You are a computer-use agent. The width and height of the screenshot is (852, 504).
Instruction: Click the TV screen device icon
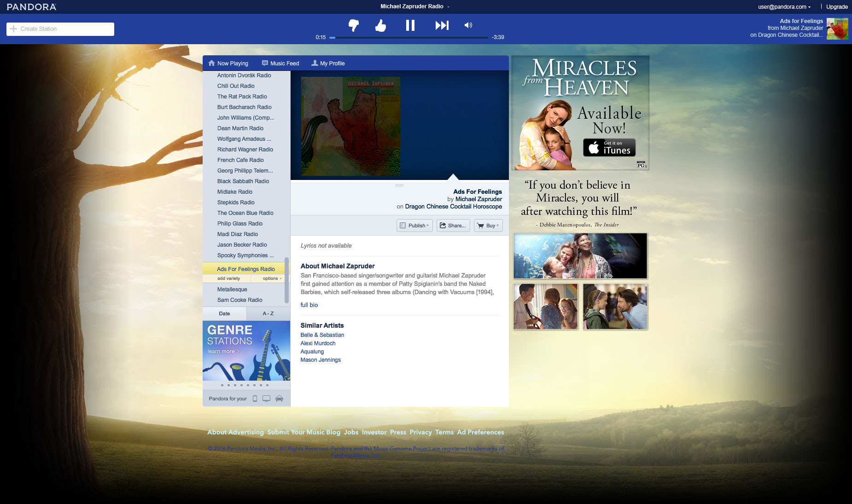(266, 399)
